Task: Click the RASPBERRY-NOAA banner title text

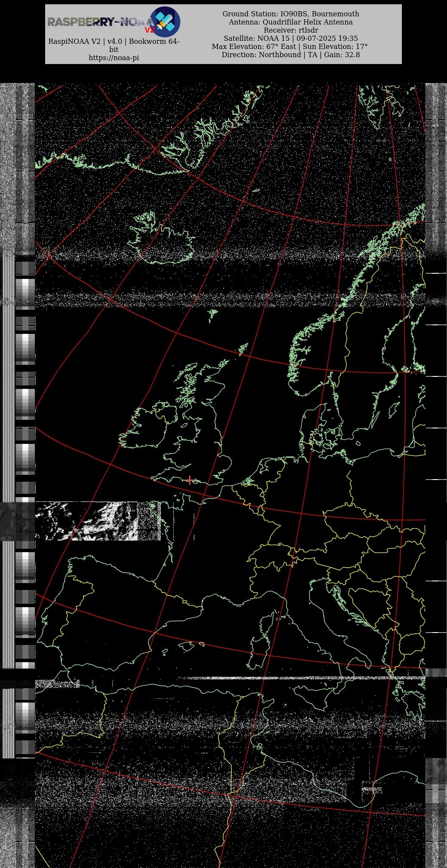Action: click(x=100, y=22)
